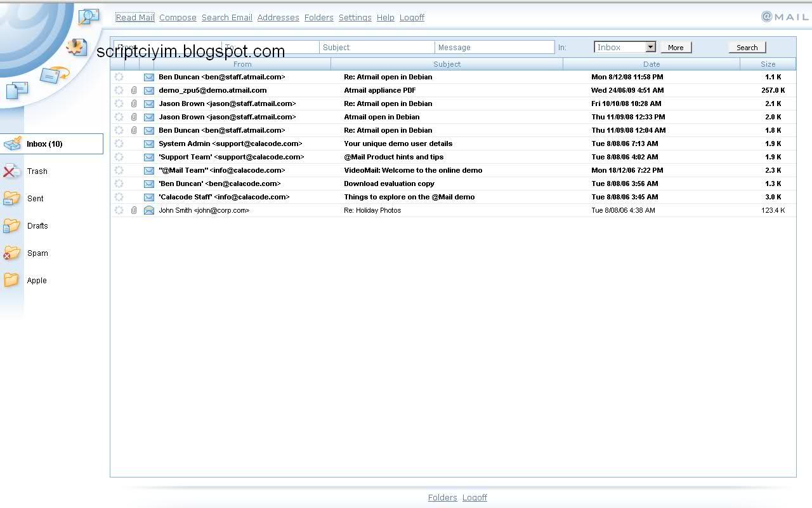Image resolution: width=812 pixels, height=508 pixels.
Task: Select the Trash folder label
Action: tap(37, 171)
